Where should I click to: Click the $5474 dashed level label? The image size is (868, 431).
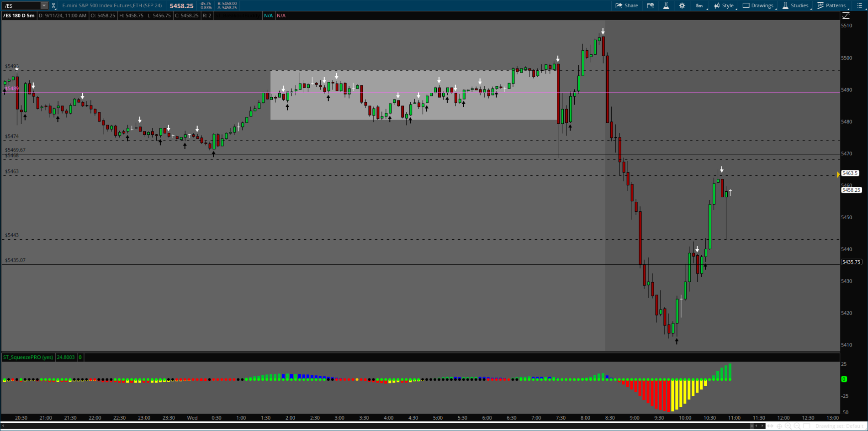point(12,136)
